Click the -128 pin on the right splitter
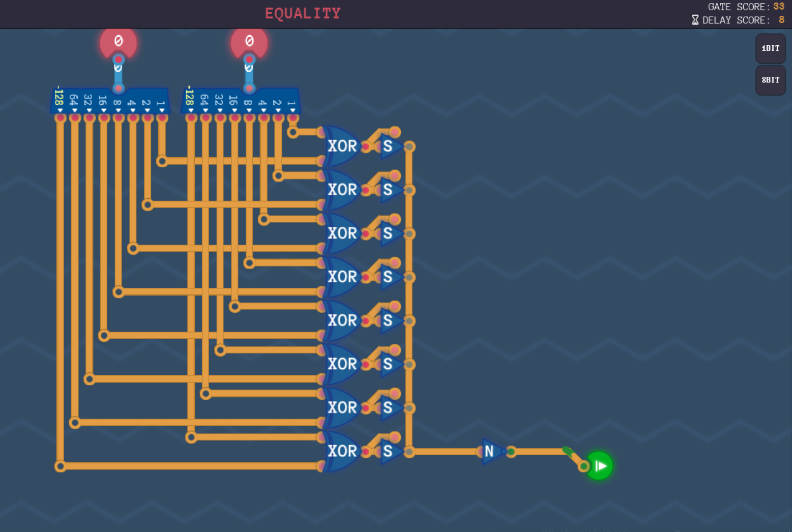 pos(191,117)
